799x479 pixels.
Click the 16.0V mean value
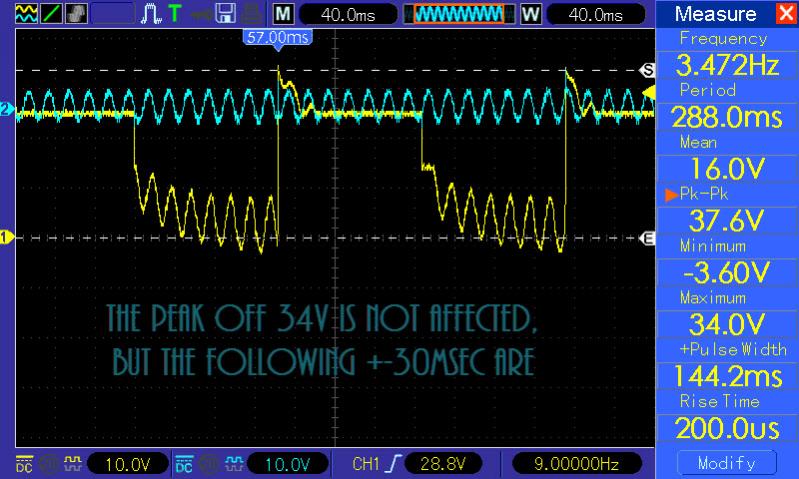(727, 169)
